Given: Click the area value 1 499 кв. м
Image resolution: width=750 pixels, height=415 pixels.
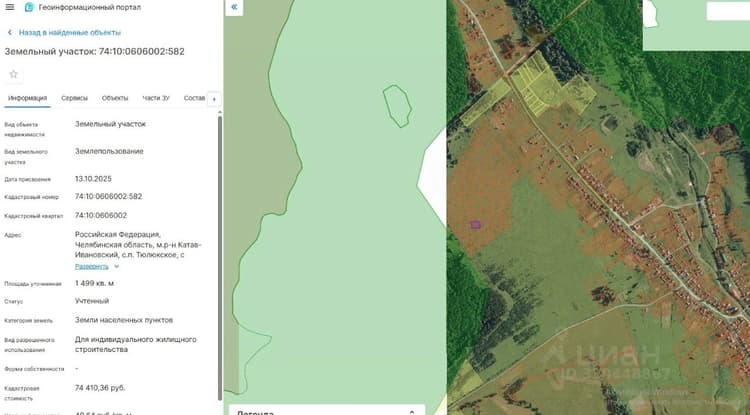Looking at the screenshot, I should coord(94,283).
